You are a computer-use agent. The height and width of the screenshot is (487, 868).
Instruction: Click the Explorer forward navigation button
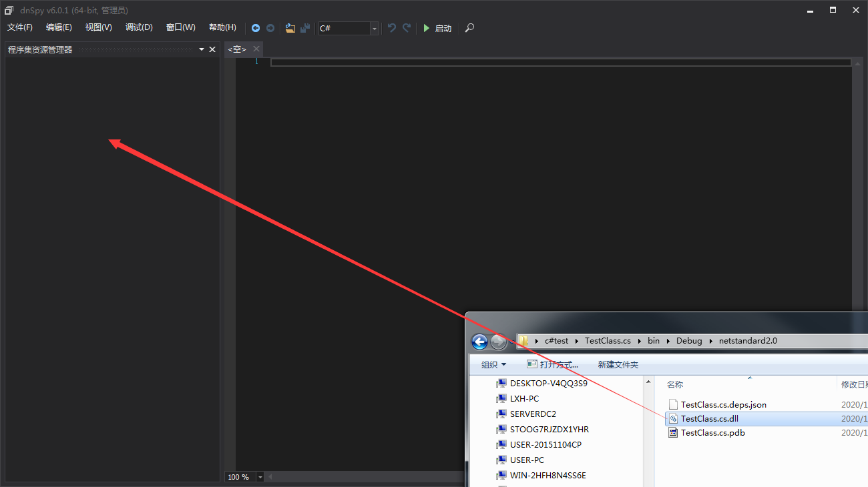point(498,342)
